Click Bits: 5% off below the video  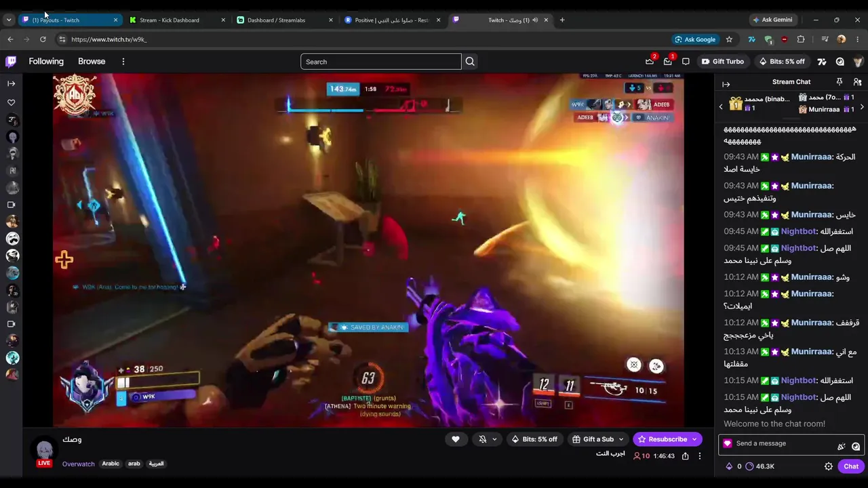[x=534, y=439]
